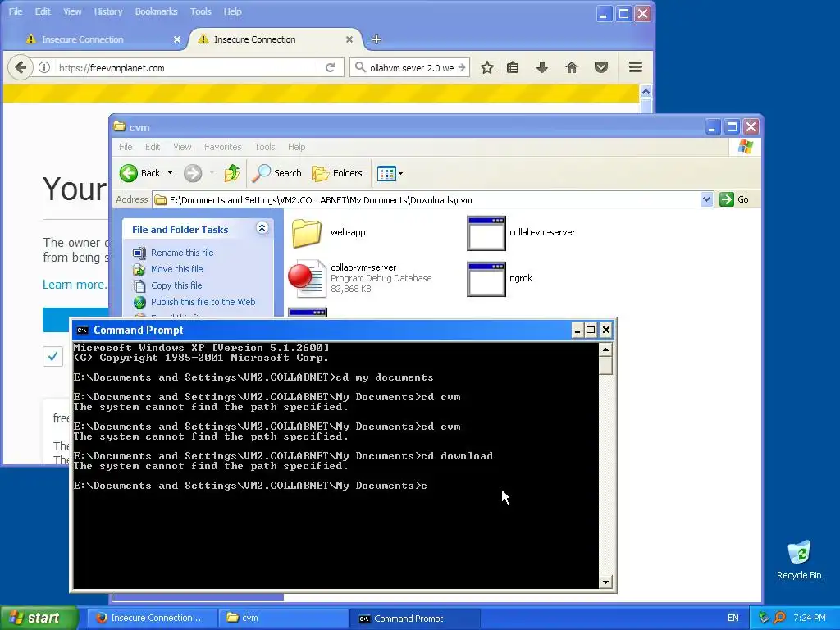Collapse File and Folder Tasks panel
The image size is (840, 630).
coord(262,228)
